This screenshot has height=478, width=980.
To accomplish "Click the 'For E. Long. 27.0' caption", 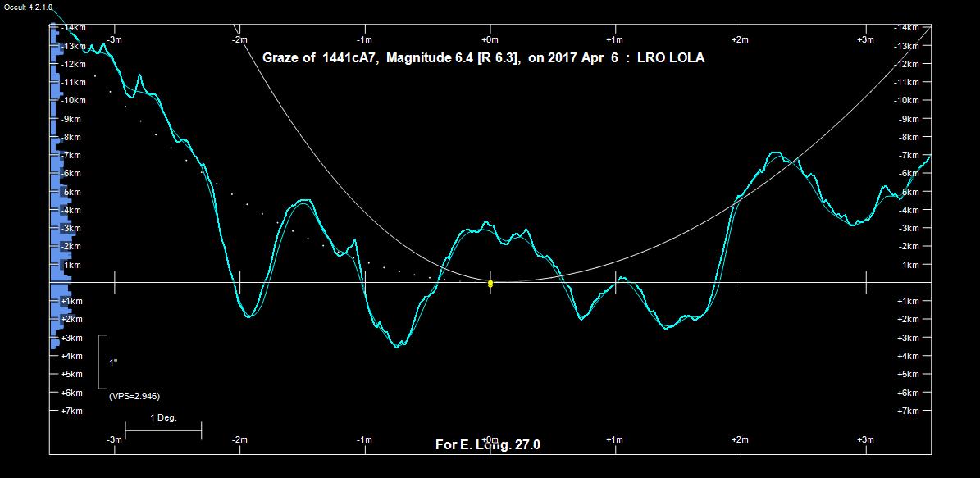I will pyautogui.click(x=487, y=445).
